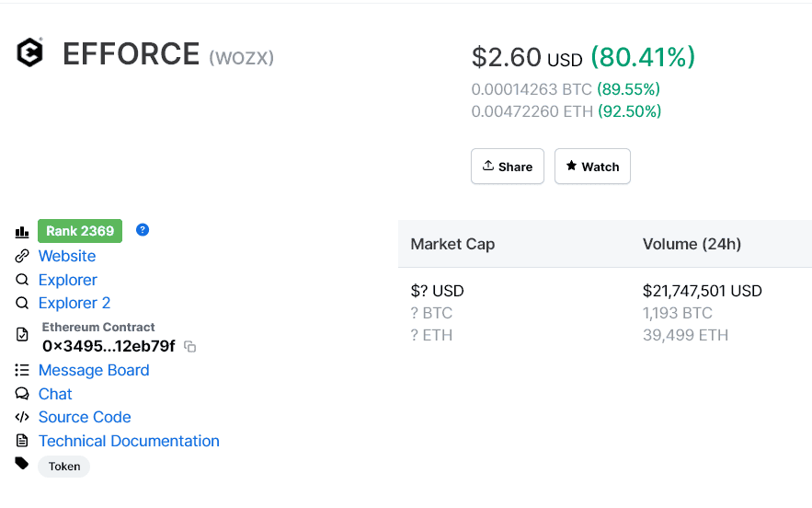
Task: Add EFFORCE to watchlist with Watch button
Action: [x=592, y=167]
